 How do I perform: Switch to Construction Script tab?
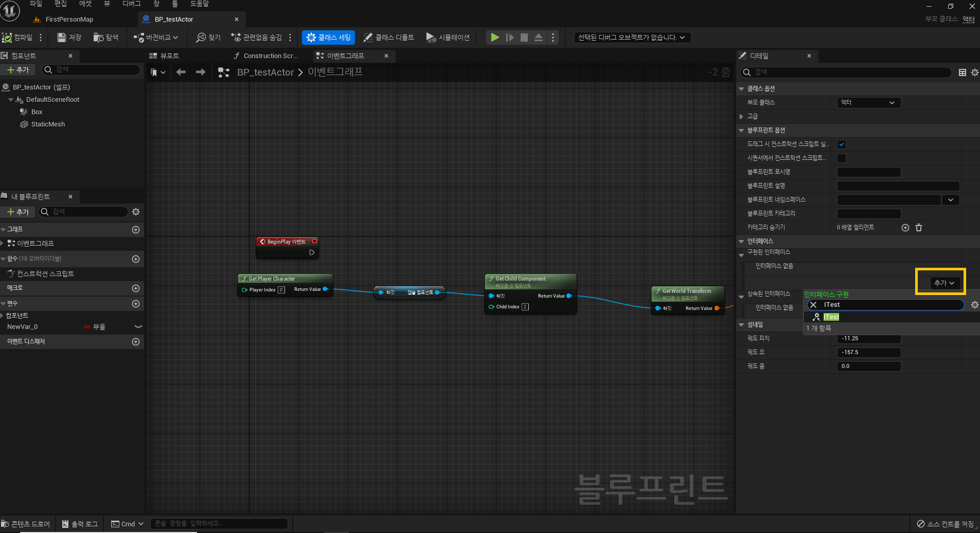pyautogui.click(x=265, y=56)
